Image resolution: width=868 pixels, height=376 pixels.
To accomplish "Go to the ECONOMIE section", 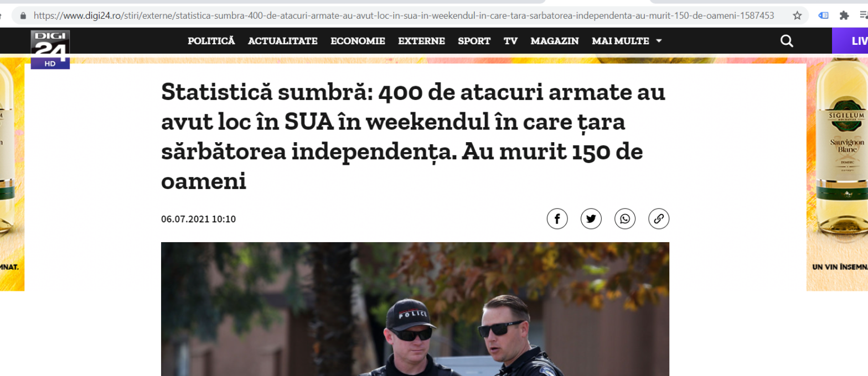I will [x=358, y=41].
